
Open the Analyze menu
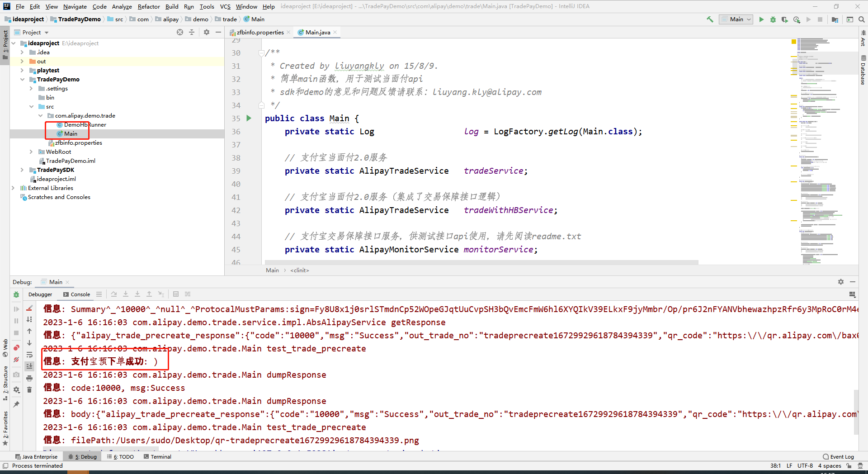122,6
